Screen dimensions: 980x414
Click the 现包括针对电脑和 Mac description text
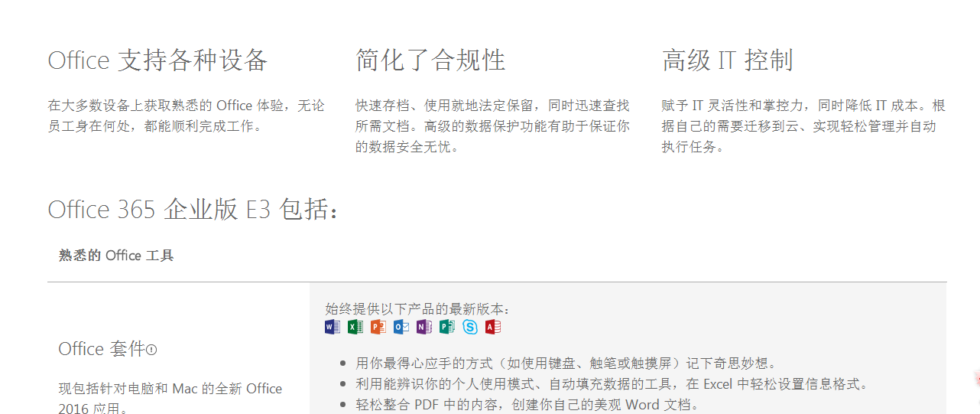[x=170, y=398]
